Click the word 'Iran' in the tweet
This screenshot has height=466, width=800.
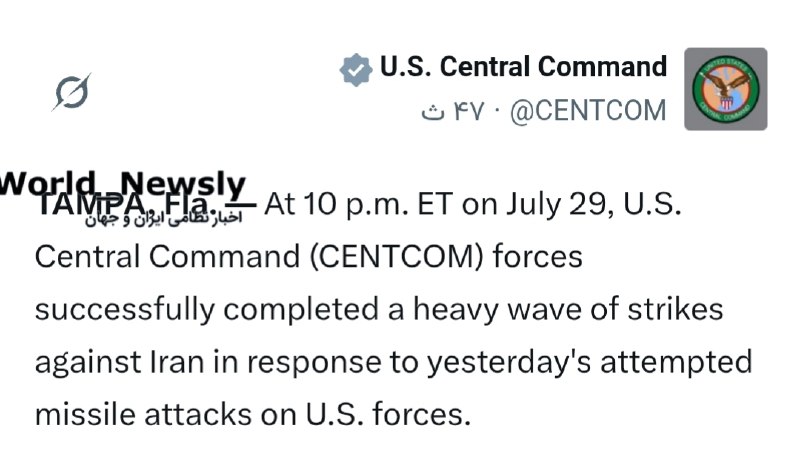tap(177, 362)
